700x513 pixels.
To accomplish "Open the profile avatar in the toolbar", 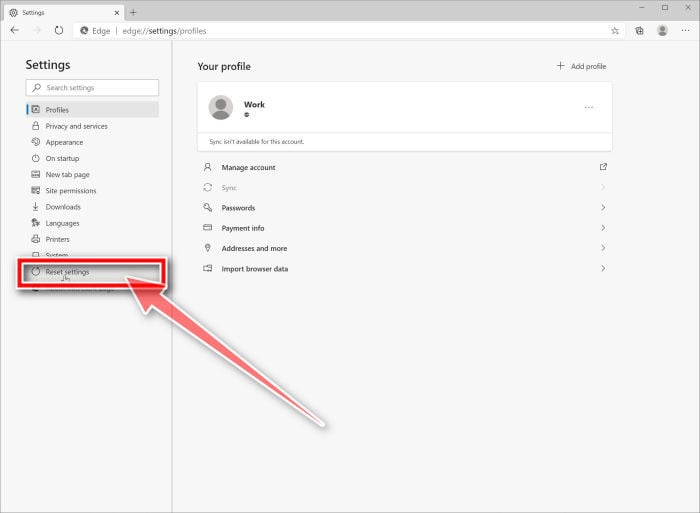I will 662,30.
